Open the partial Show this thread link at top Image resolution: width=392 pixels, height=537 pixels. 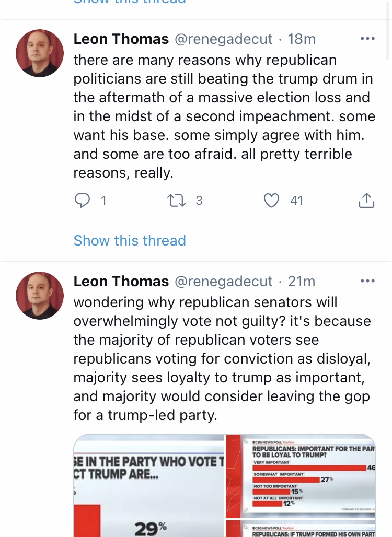130,2
